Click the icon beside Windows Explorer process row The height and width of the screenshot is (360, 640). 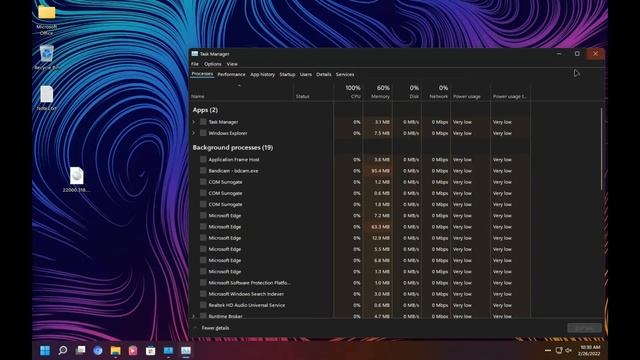click(203, 133)
